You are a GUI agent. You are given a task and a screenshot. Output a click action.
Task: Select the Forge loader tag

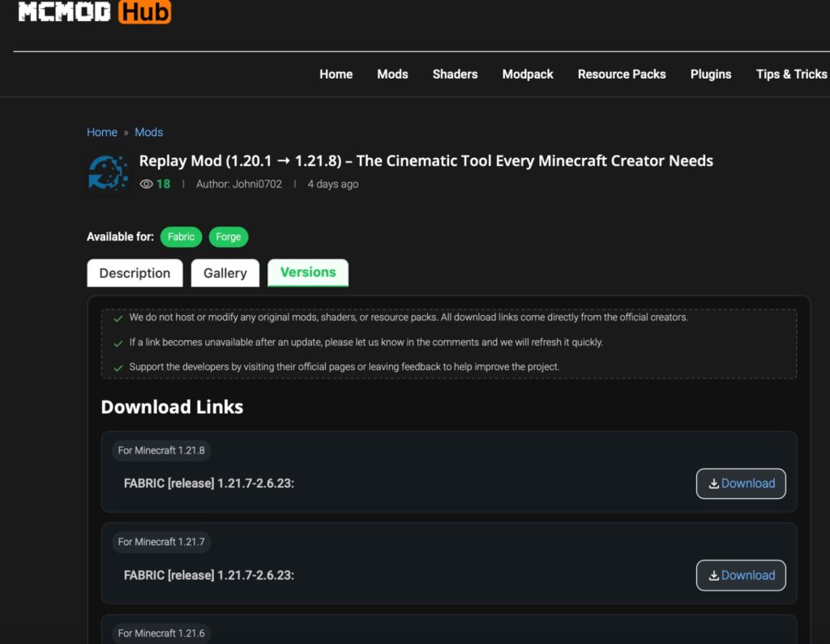click(x=228, y=237)
